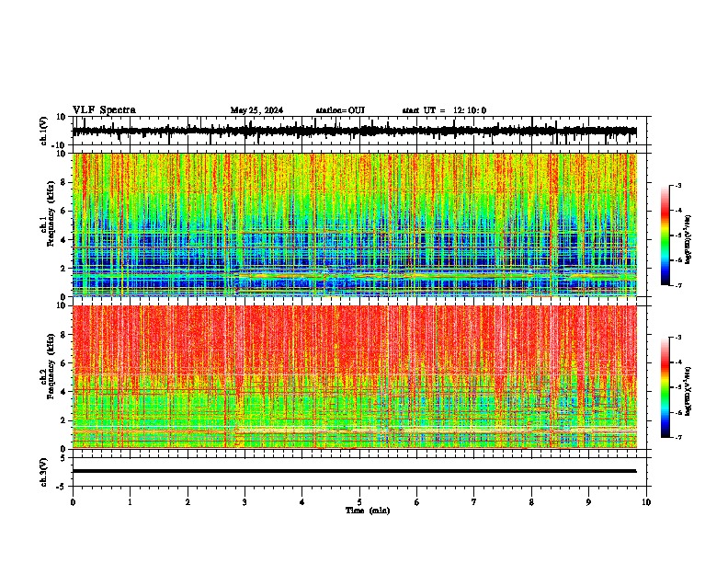
Task: Click the "-4" tick on ch.1 colorbar
Action: [x=677, y=211]
